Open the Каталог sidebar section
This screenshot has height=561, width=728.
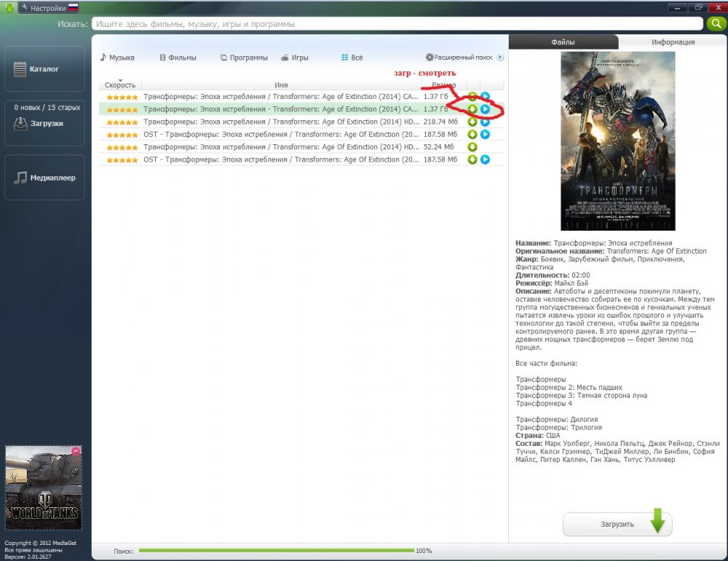point(44,68)
